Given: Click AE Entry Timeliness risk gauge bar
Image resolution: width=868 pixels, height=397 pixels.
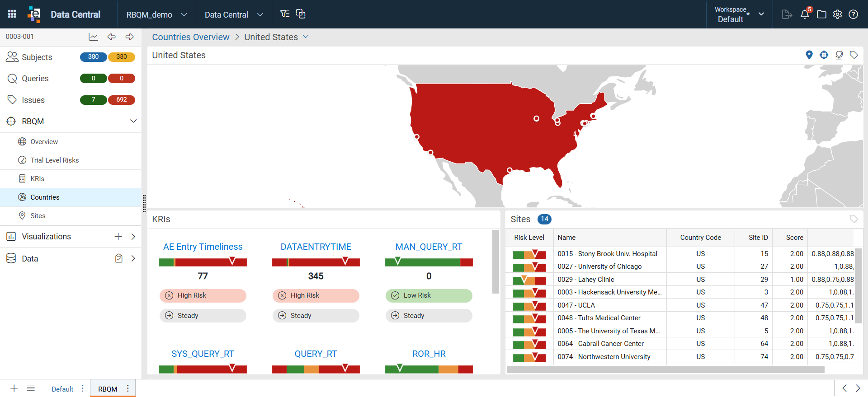Looking at the screenshot, I should tap(203, 262).
